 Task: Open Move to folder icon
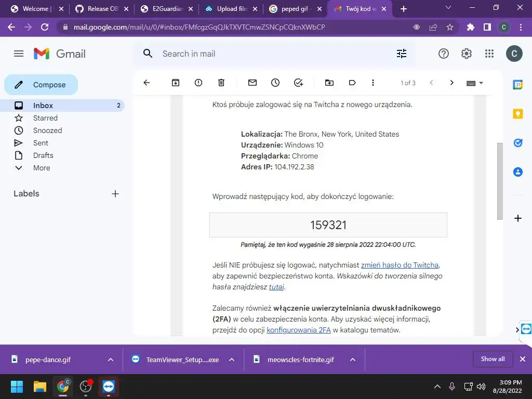coord(329,83)
